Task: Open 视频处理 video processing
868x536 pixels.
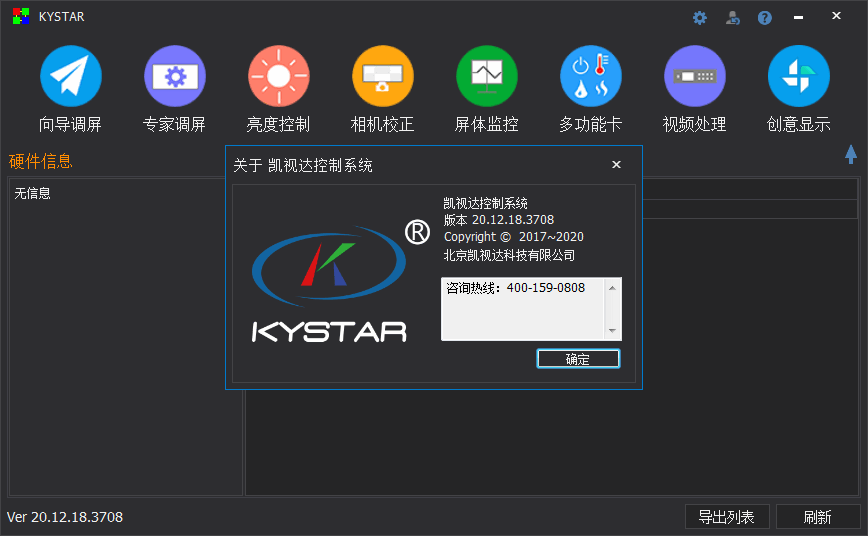Action: click(x=695, y=76)
